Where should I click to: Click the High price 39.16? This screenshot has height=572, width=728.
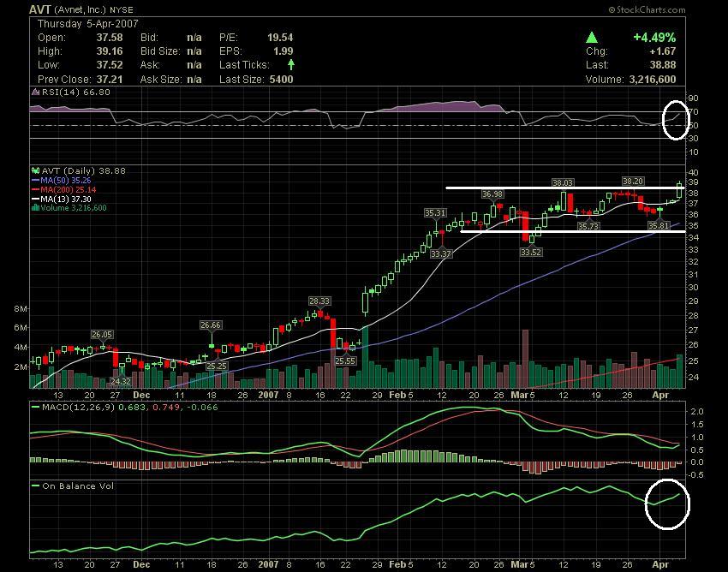coord(110,51)
